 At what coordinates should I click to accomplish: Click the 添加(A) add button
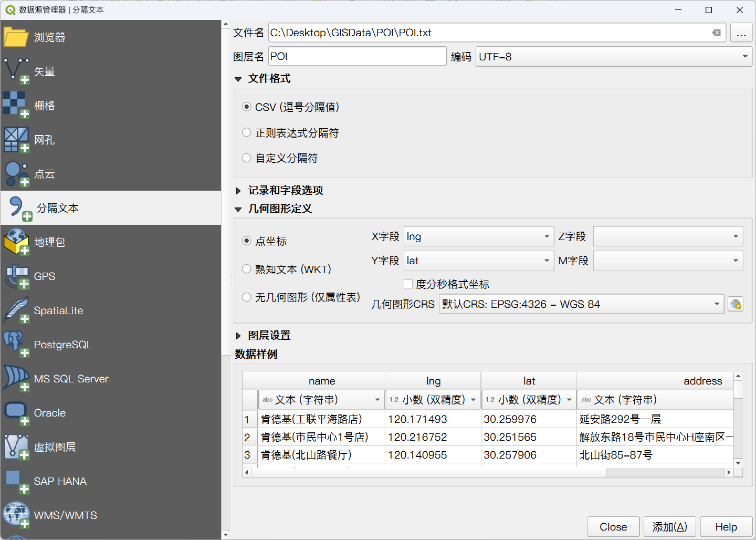point(670,527)
